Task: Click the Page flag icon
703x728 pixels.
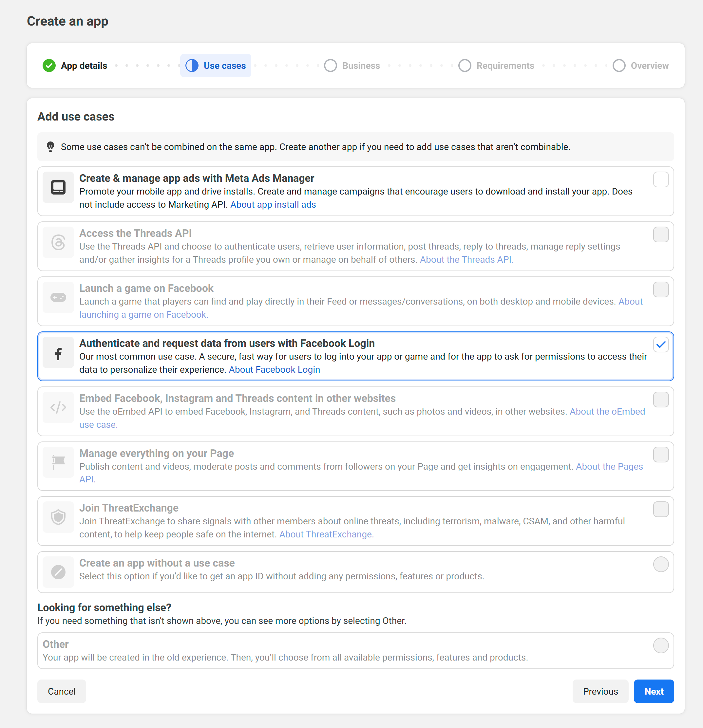Action: (58, 462)
